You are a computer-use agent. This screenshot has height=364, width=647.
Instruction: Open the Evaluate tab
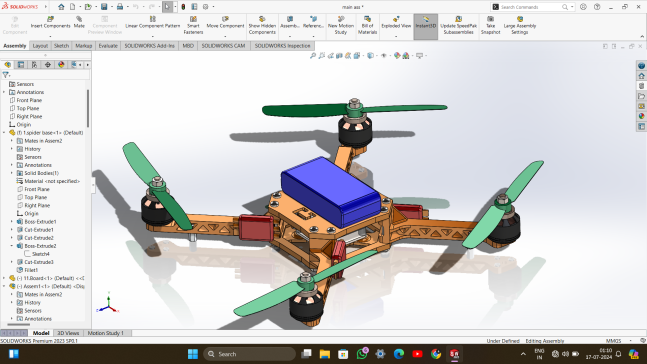click(108, 46)
